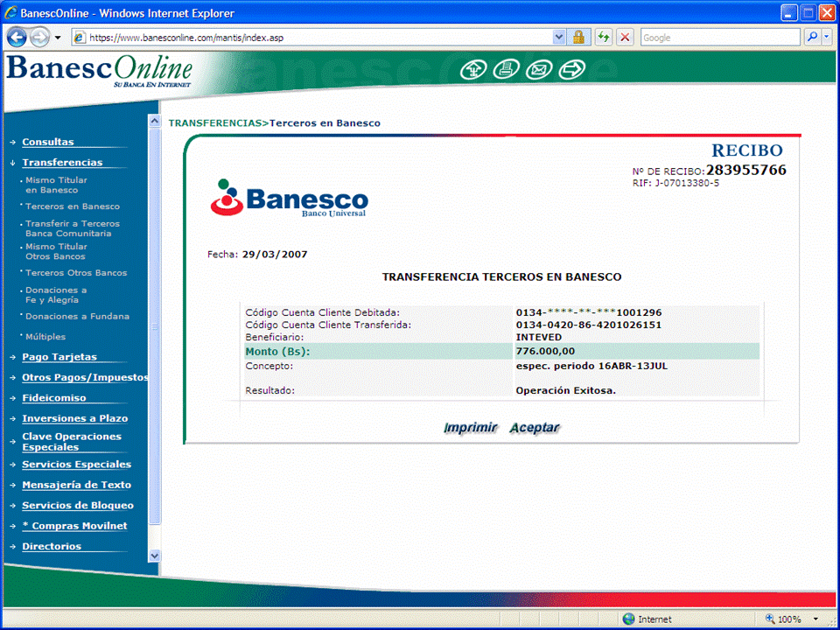Select Terceros Otros Bancos

[76, 273]
